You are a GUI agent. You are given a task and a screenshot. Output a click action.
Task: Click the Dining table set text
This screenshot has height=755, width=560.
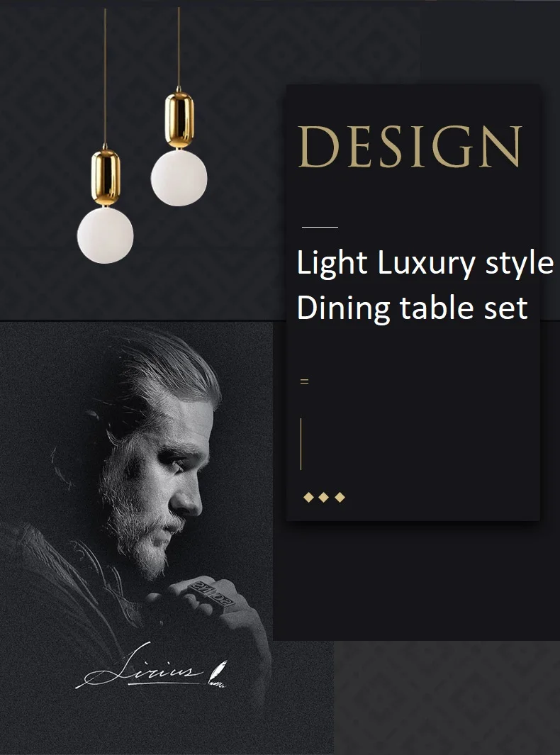pos(412,308)
